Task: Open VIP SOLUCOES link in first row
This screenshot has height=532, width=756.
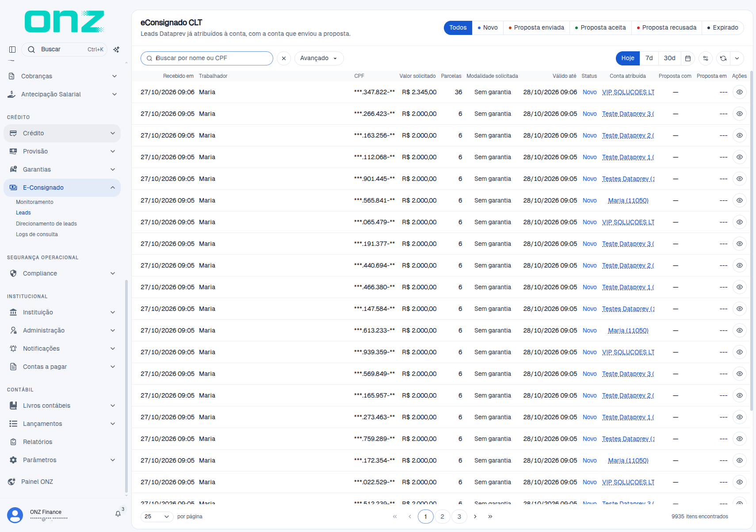Action: [628, 92]
